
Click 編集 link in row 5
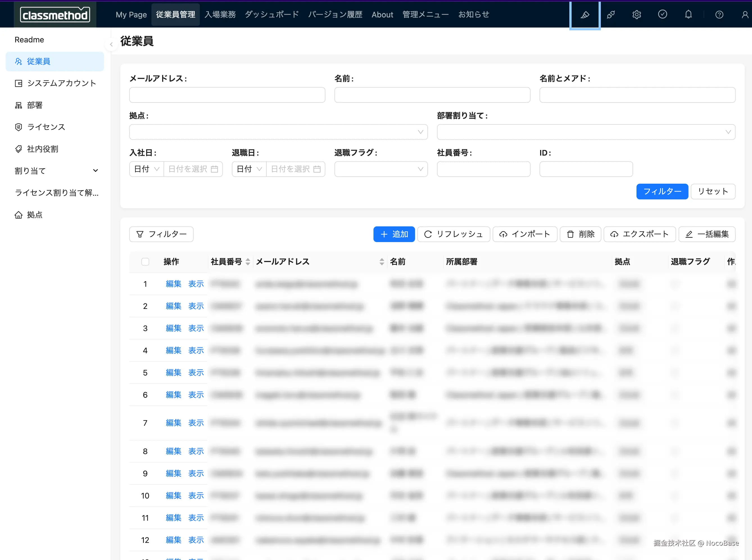[x=173, y=373]
